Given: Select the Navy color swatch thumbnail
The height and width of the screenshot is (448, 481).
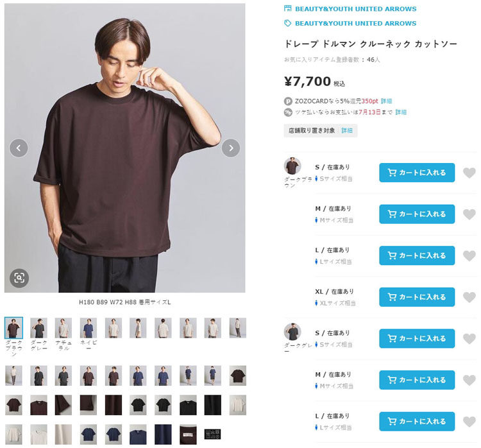Looking at the screenshot, I should (x=89, y=327).
